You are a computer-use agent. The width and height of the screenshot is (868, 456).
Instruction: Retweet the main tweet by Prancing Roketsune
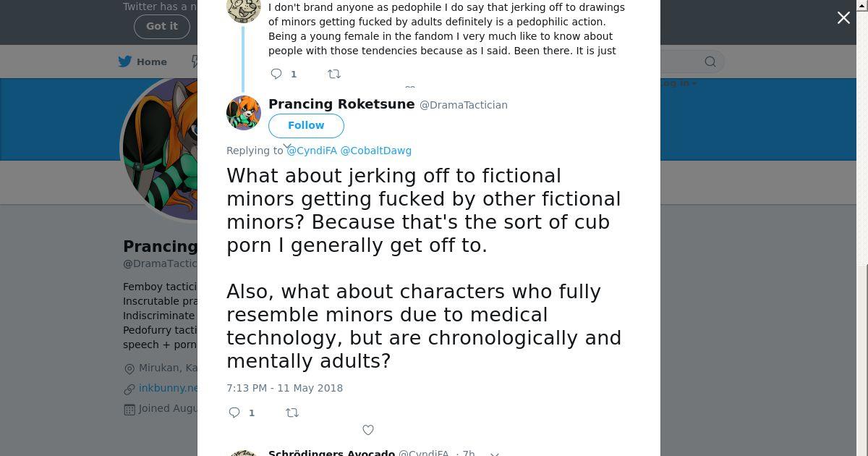coord(292,413)
